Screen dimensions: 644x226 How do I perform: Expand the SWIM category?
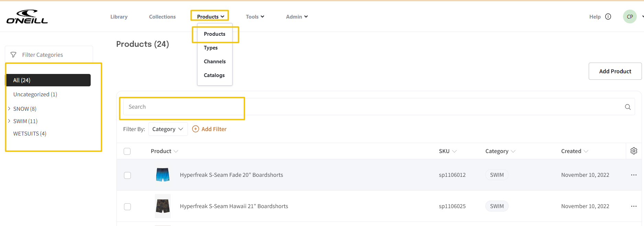[x=9, y=121]
